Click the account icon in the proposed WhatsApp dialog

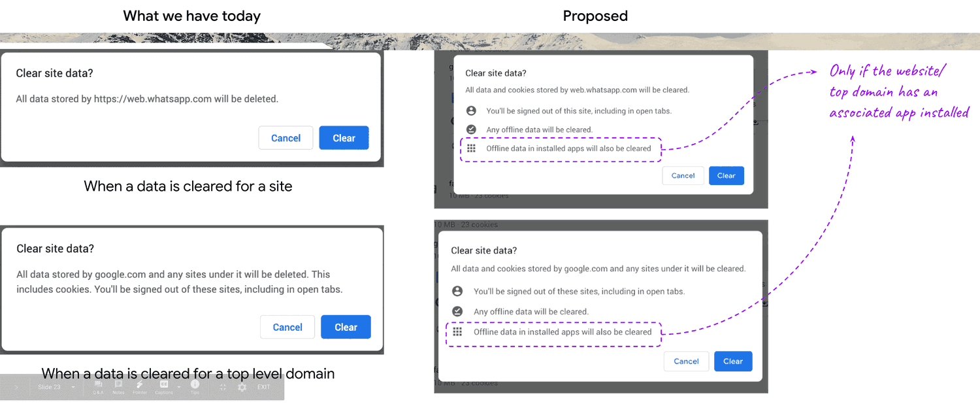pyautogui.click(x=471, y=111)
